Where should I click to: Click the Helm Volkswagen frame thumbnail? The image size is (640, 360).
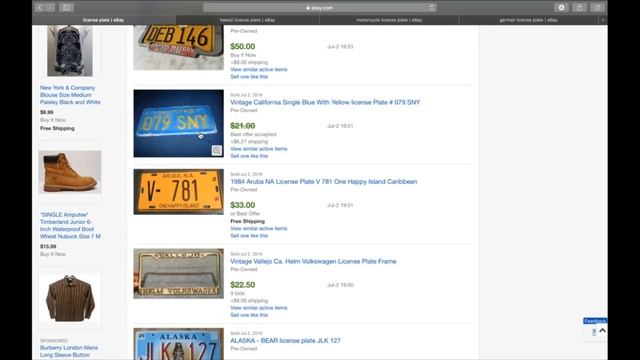(x=178, y=273)
